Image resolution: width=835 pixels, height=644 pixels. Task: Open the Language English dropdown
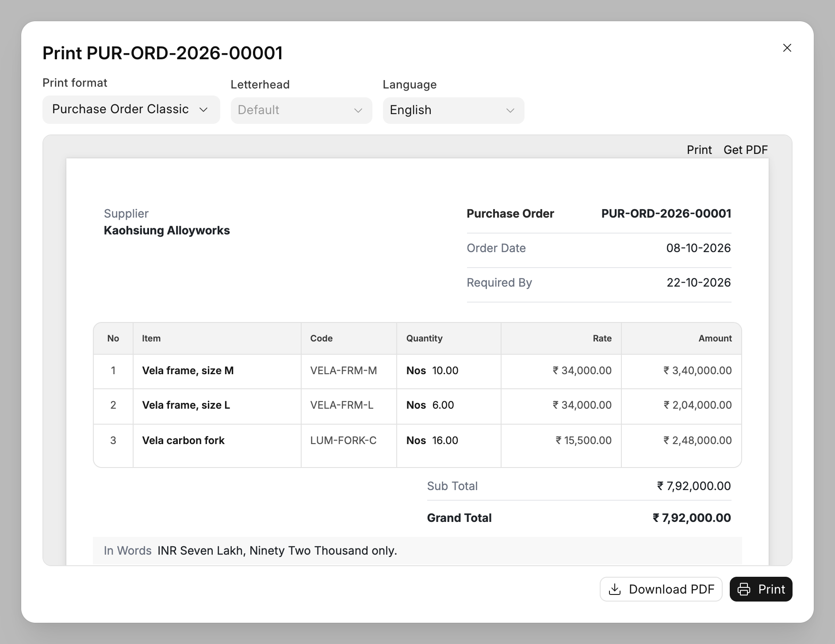(x=453, y=110)
